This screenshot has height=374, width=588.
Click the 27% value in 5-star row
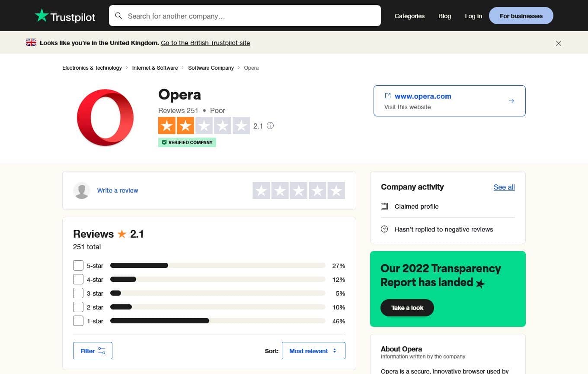[x=339, y=266]
